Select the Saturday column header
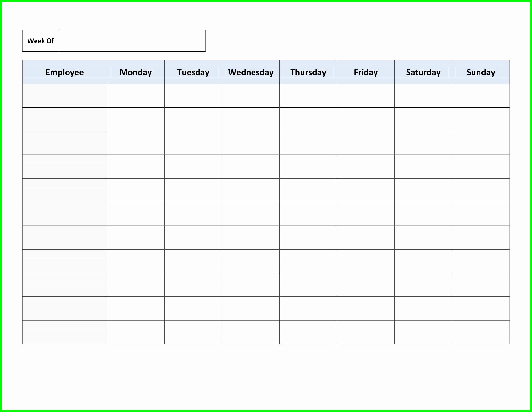Viewport: 532px width, 412px height. tap(423, 72)
